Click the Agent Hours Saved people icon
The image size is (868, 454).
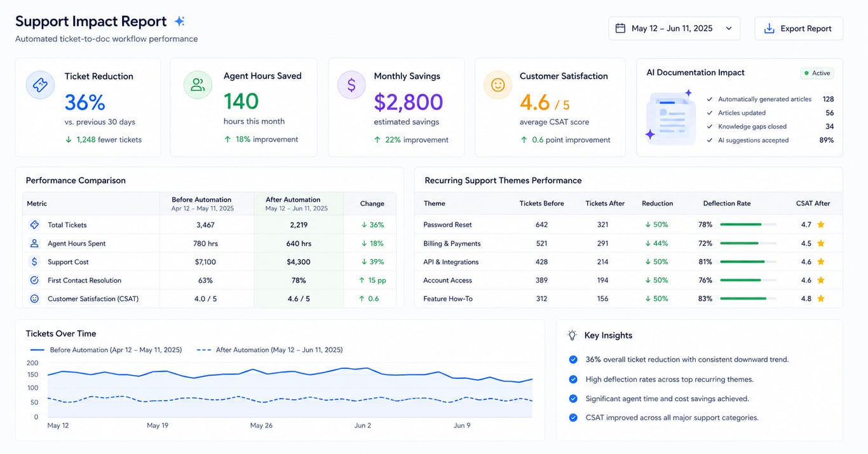click(198, 85)
